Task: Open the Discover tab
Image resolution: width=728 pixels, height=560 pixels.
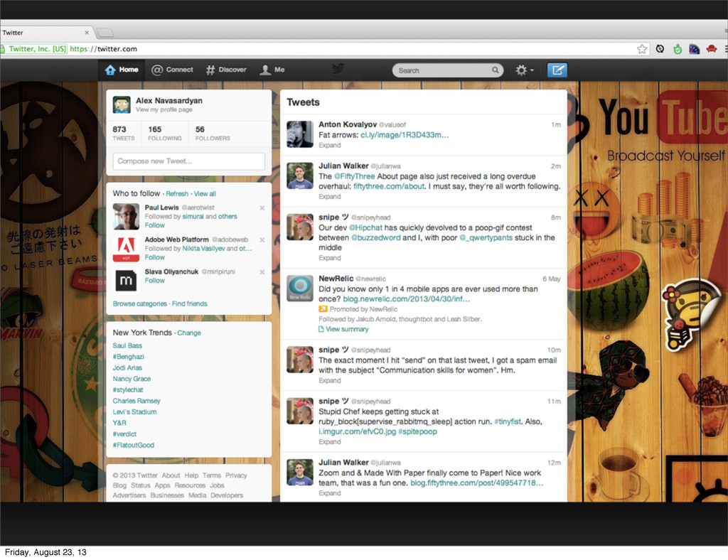Action: 226,70
